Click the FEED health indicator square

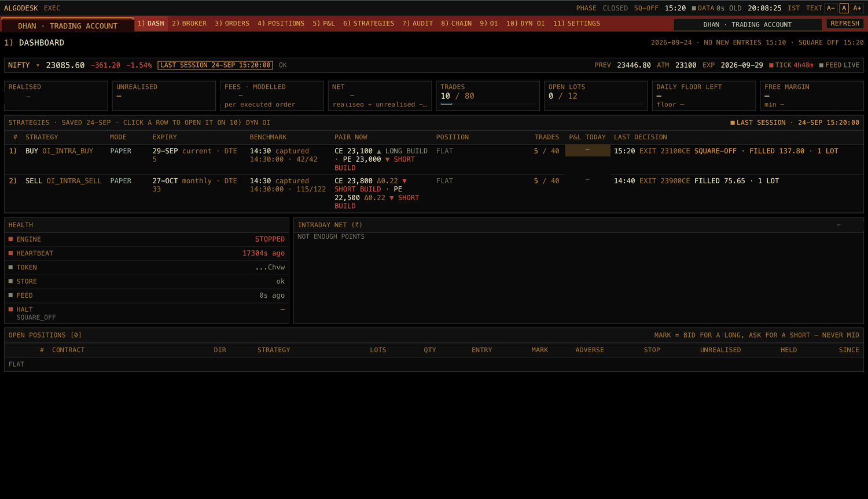(10, 295)
